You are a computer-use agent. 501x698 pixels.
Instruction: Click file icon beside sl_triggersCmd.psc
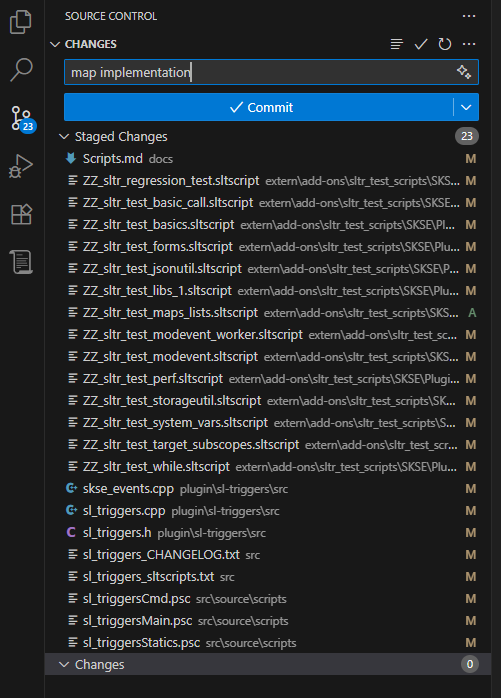pyautogui.click(x=73, y=598)
